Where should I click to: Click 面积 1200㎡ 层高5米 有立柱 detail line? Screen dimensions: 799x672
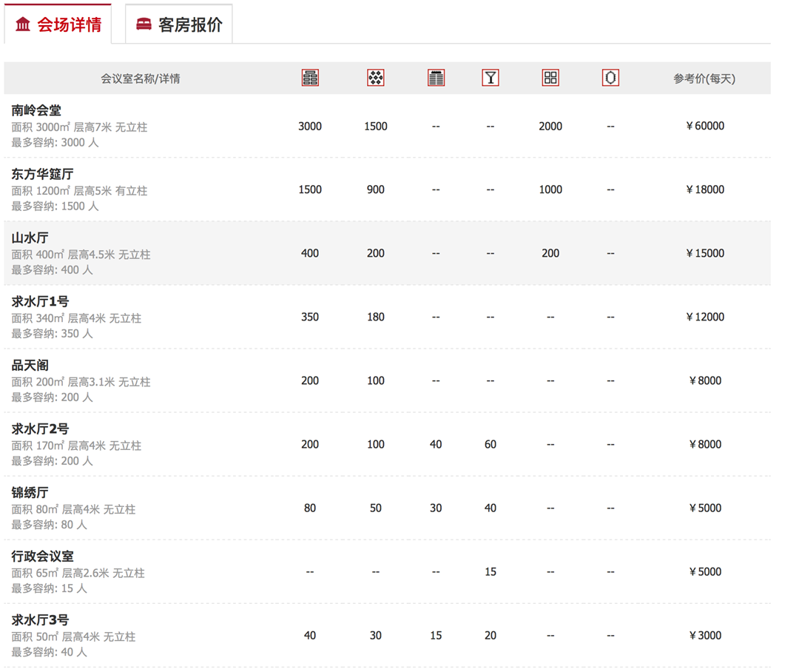(x=79, y=191)
